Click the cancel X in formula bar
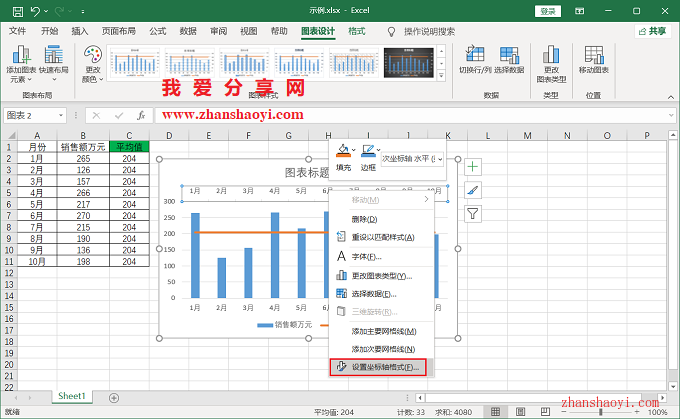Viewport: 680px width, 419px height. (x=96, y=115)
